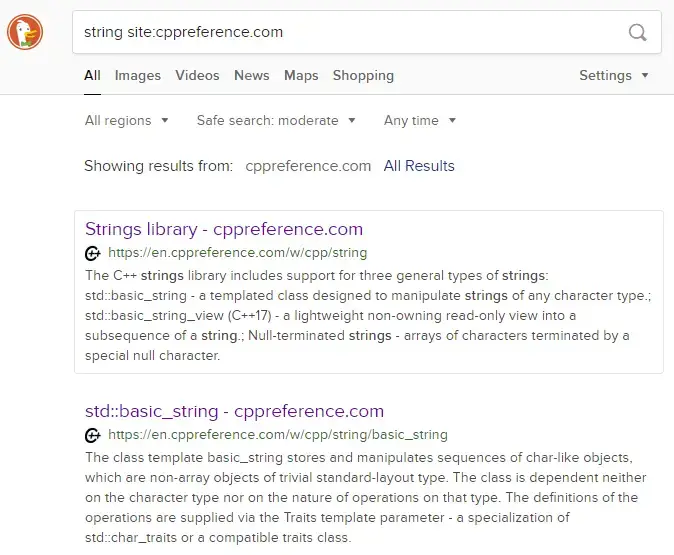Go to the Shopping tab
The image size is (674, 555).
pos(363,75)
